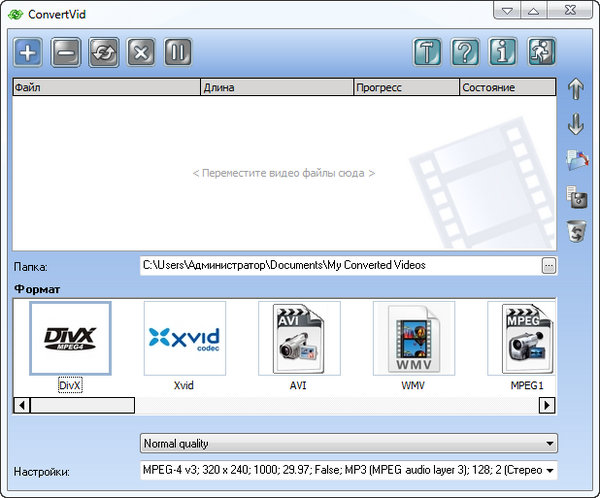Screen dimensions: 600x498
Task: Start conversion with the convert arrows icon
Action: coord(103,54)
